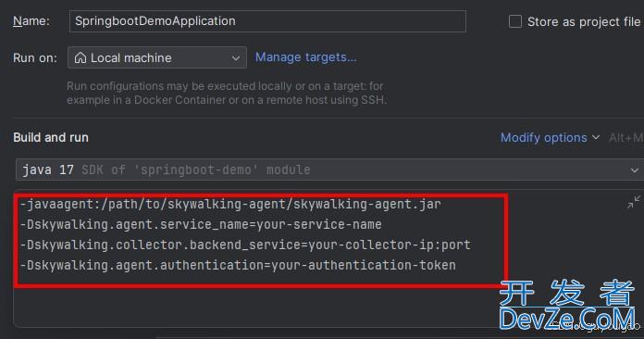The image size is (644, 339).
Task: Enable Store as project file checkbox
Action: (x=515, y=21)
